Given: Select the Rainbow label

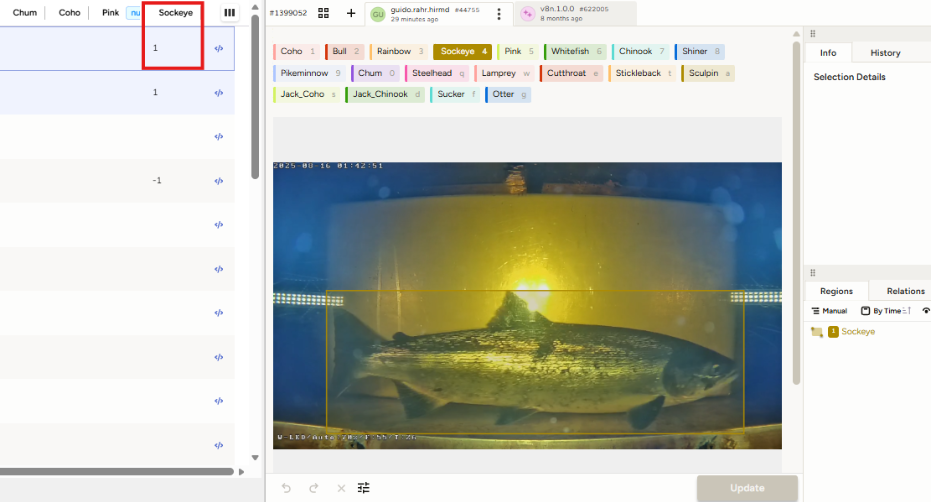Looking at the screenshot, I should pyautogui.click(x=399, y=52).
